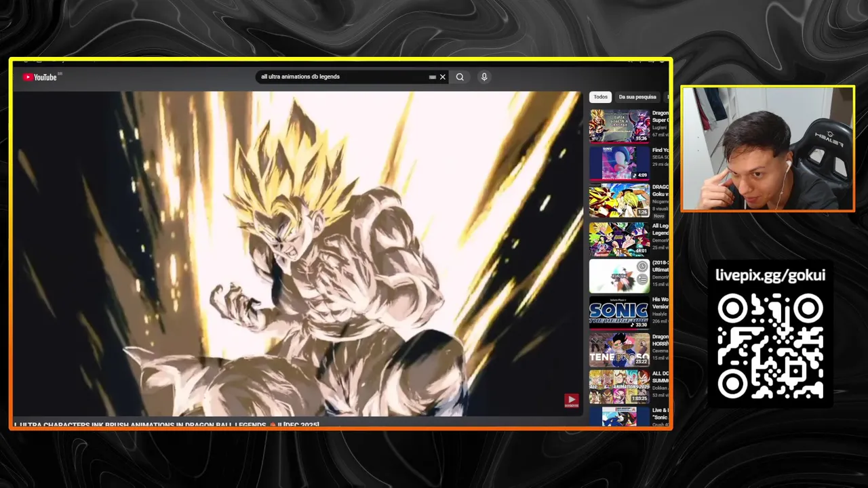868x488 pixels.
Task: Open the 44:01 All Legends video thumbnail
Action: click(619, 239)
